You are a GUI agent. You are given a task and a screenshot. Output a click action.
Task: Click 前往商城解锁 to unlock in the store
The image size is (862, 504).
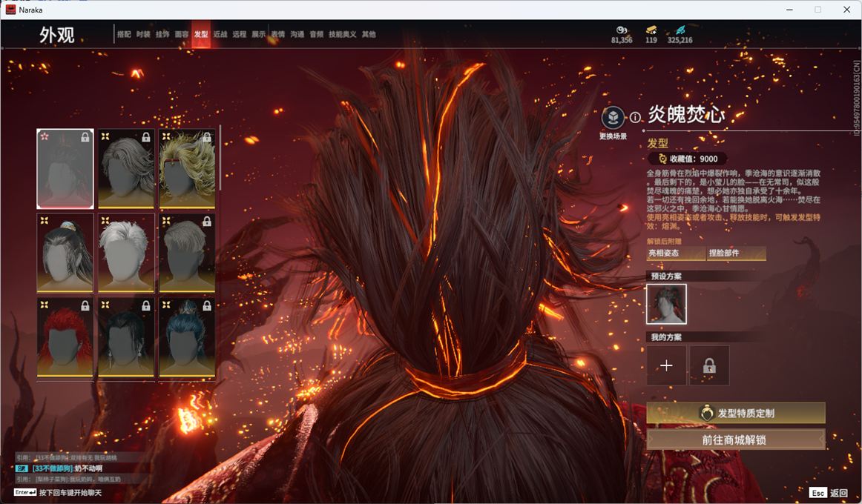[x=736, y=440]
